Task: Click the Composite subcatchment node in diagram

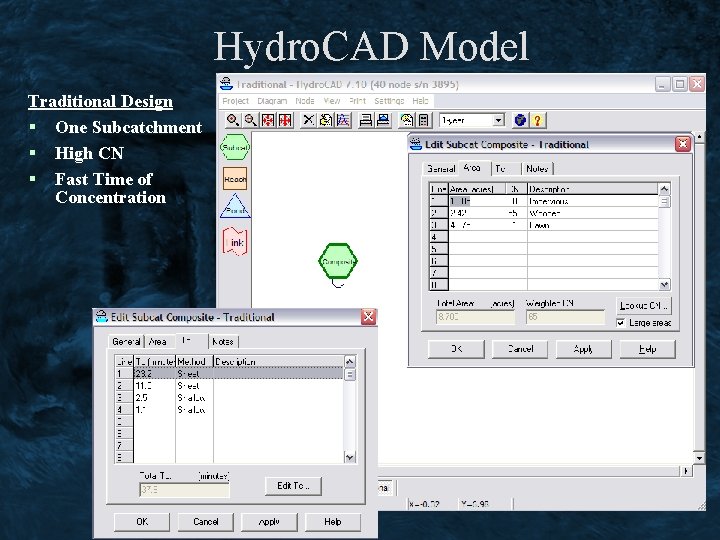Action: (338, 261)
